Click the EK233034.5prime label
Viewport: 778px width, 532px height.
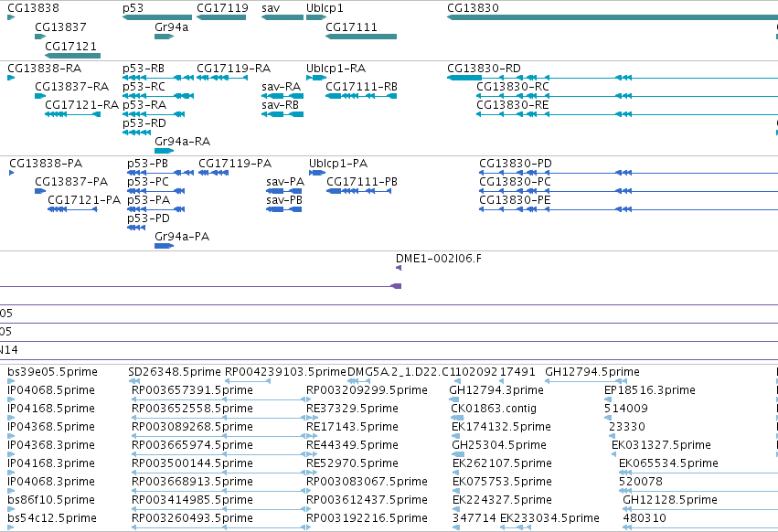[x=549, y=518]
